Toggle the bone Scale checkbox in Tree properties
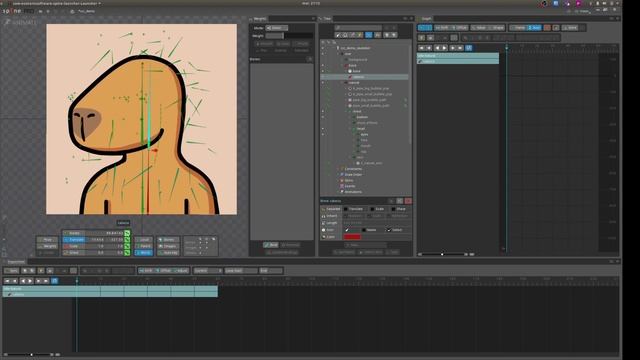 click(x=372, y=209)
